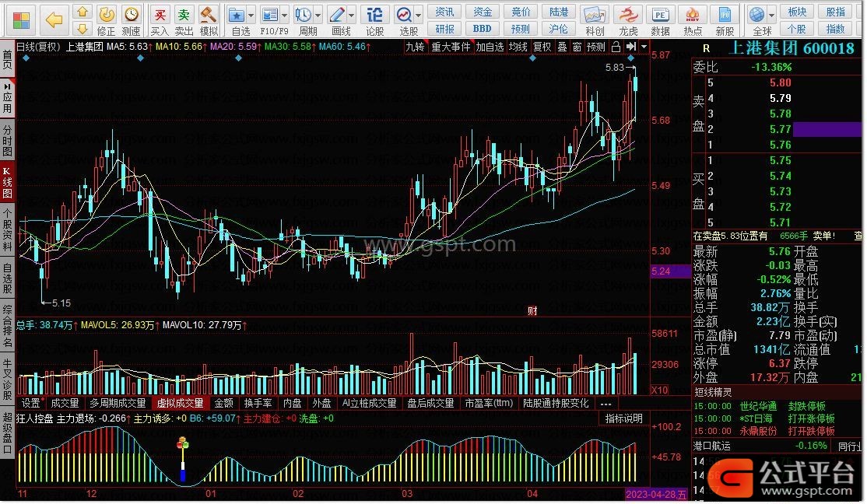Click the 世纪华通 short-term alert row
This screenshot has height=504, width=867.
click(775, 406)
